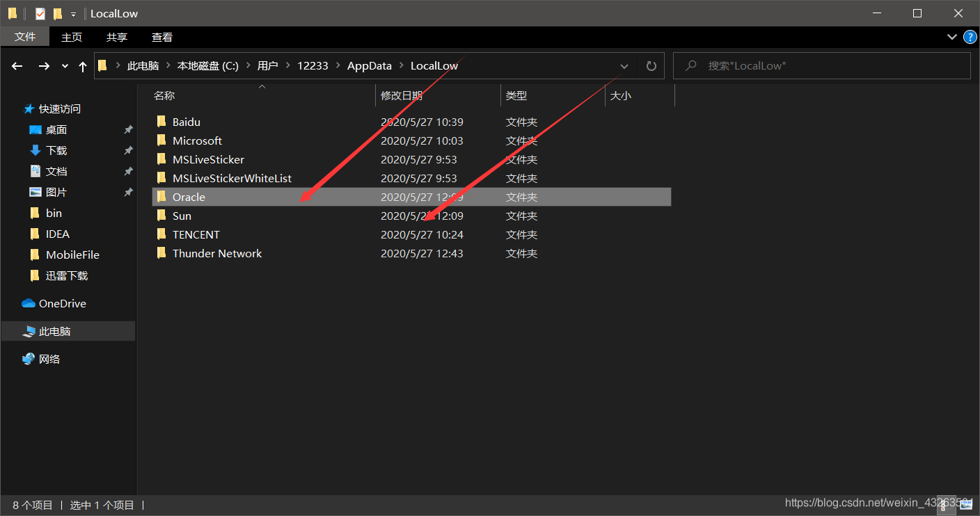Click the 2020/5/27 10:39 date cell

pos(422,122)
